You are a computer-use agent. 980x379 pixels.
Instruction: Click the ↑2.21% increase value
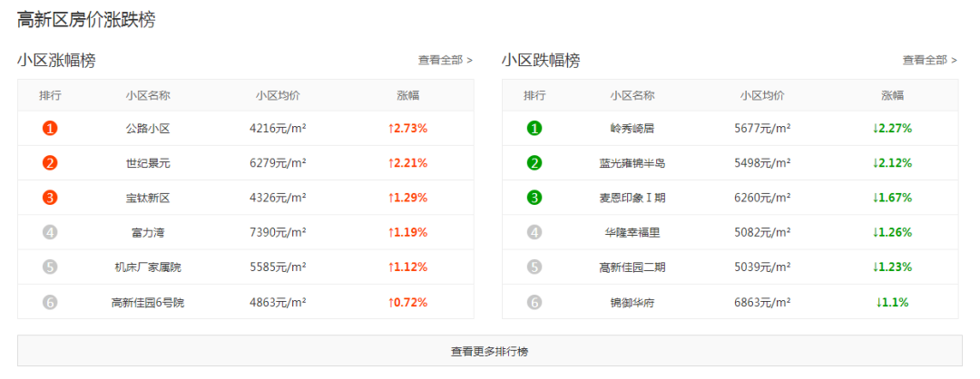coord(407,163)
